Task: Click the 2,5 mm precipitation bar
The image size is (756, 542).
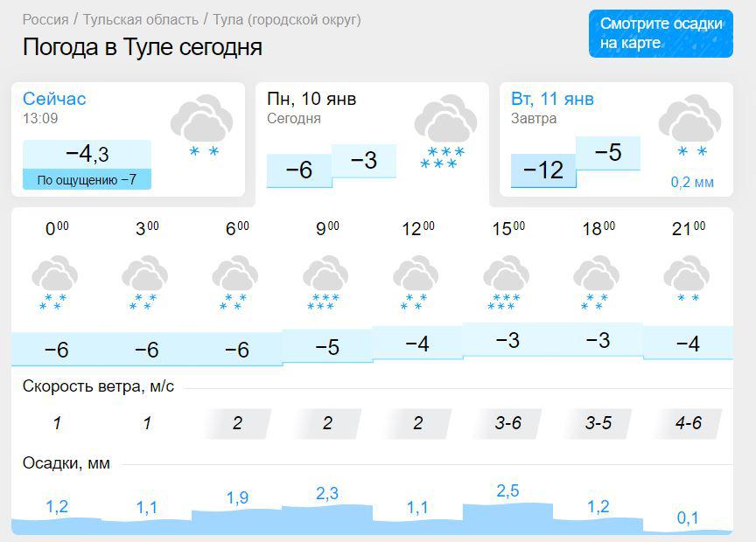Action: point(507,518)
